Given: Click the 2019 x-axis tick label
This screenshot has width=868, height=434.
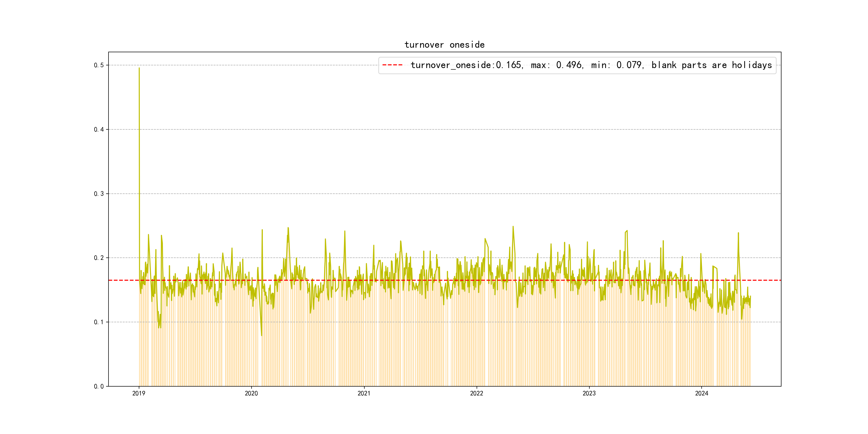Looking at the screenshot, I should [139, 394].
